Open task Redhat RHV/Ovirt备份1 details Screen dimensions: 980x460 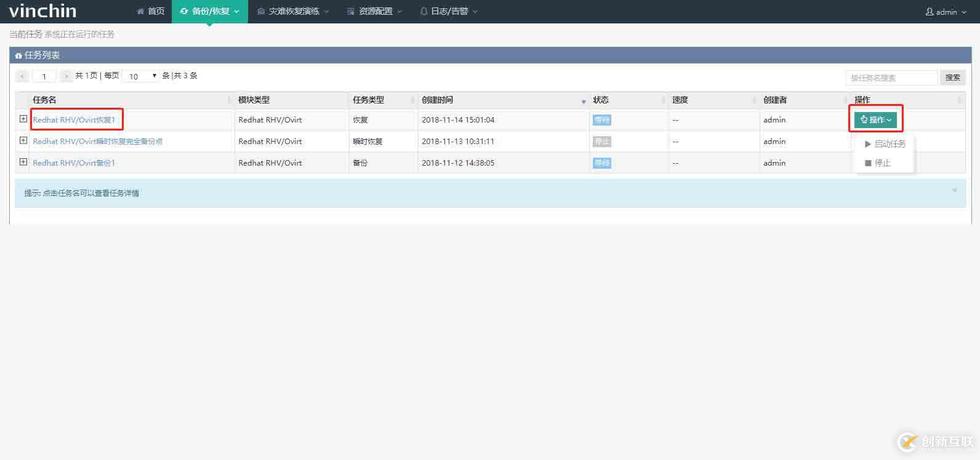coord(74,163)
